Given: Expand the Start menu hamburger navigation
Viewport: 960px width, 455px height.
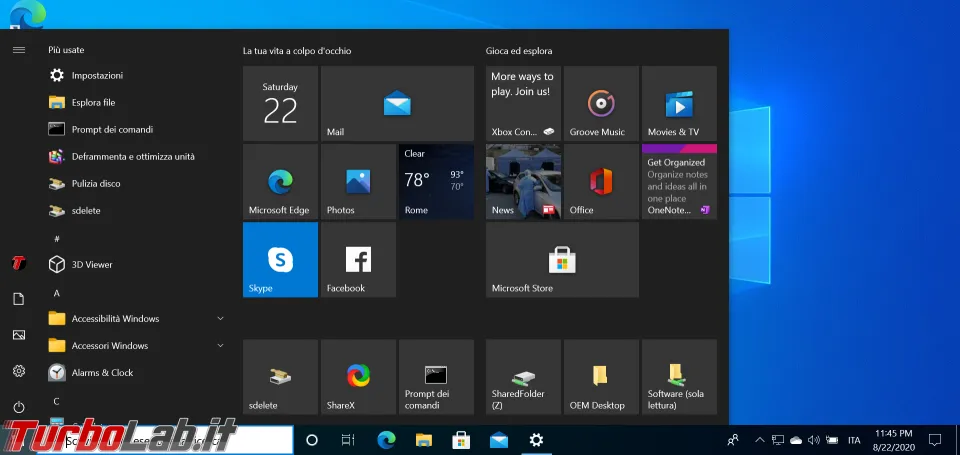Looking at the screenshot, I should pos(18,49).
